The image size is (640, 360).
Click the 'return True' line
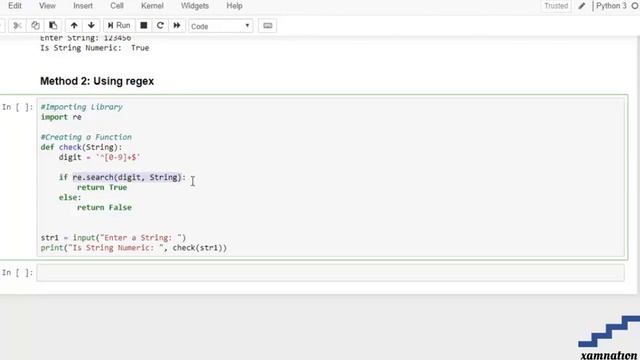click(x=102, y=187)
